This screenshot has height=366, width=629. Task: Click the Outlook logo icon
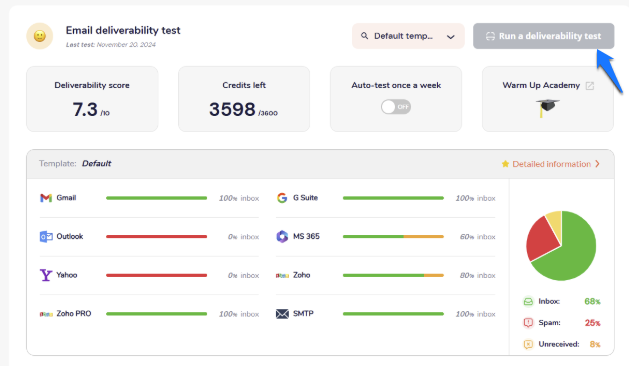[46, 237]
